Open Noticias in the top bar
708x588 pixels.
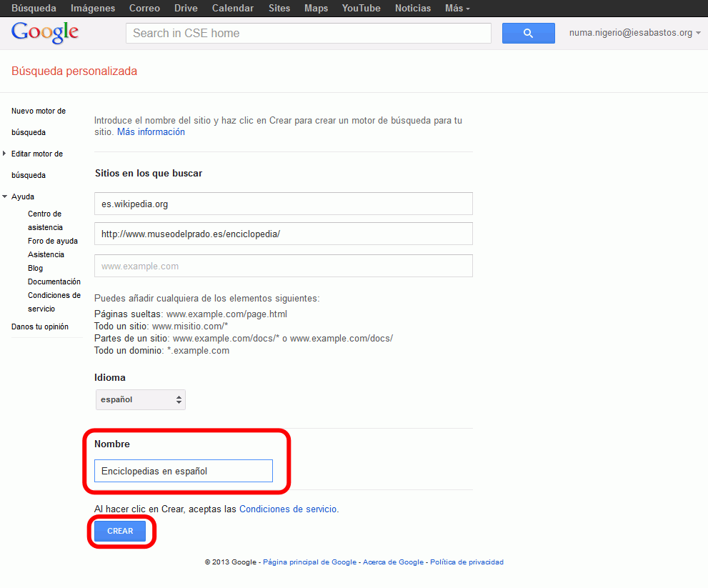pyautogui.click(x=413, y=8)
